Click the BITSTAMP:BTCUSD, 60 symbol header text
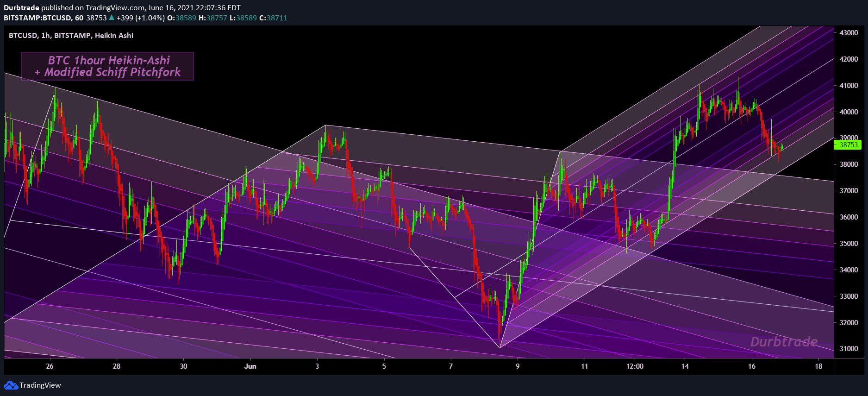Screen dimensions: 868x396 44,18
